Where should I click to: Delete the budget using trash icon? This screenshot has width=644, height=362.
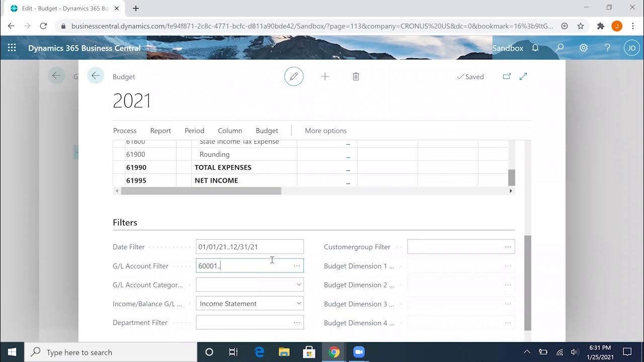[356, 76]
